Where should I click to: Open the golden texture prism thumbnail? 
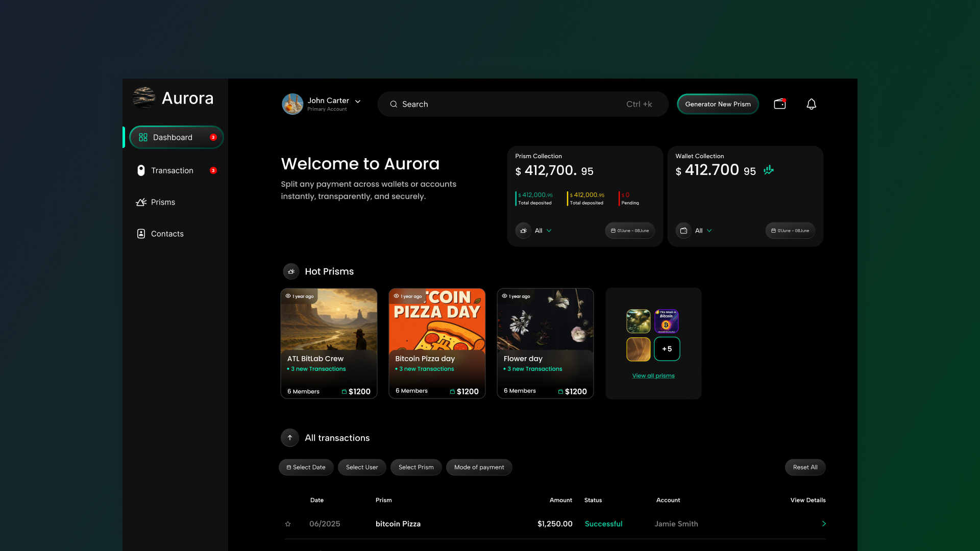click(639, 349)
